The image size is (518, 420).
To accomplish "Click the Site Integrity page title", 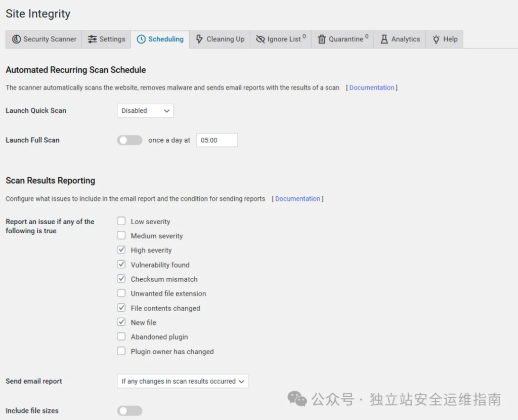I will tap(38, 14).
